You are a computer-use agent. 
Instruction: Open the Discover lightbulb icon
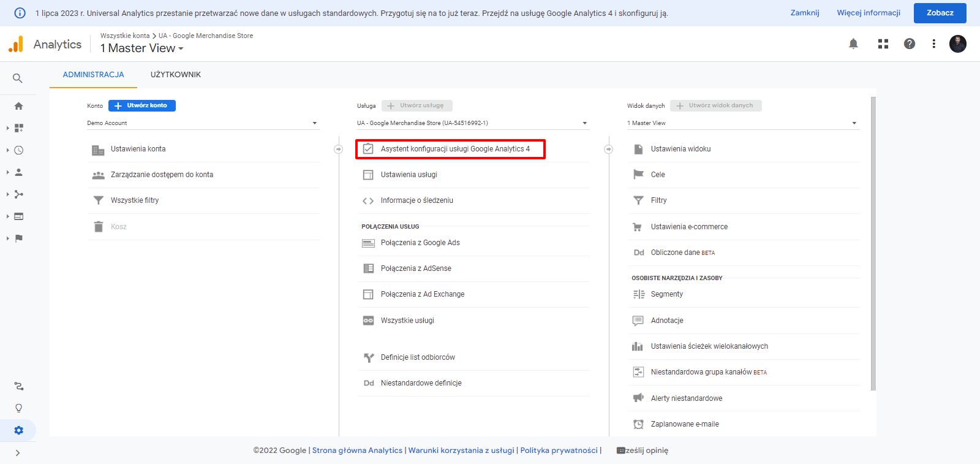tap(18, 408)
